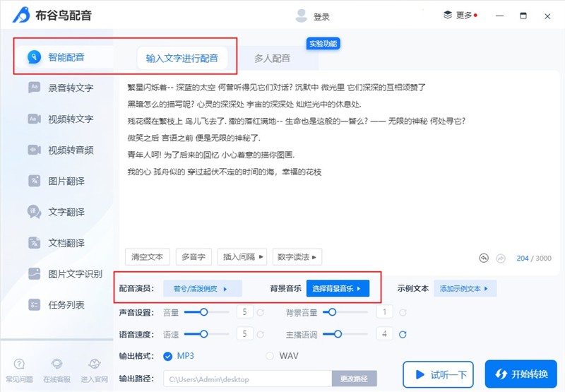Click the 视频转音频 sidebar icon
This screenshot has width=565, height=392.
(34, 150)
